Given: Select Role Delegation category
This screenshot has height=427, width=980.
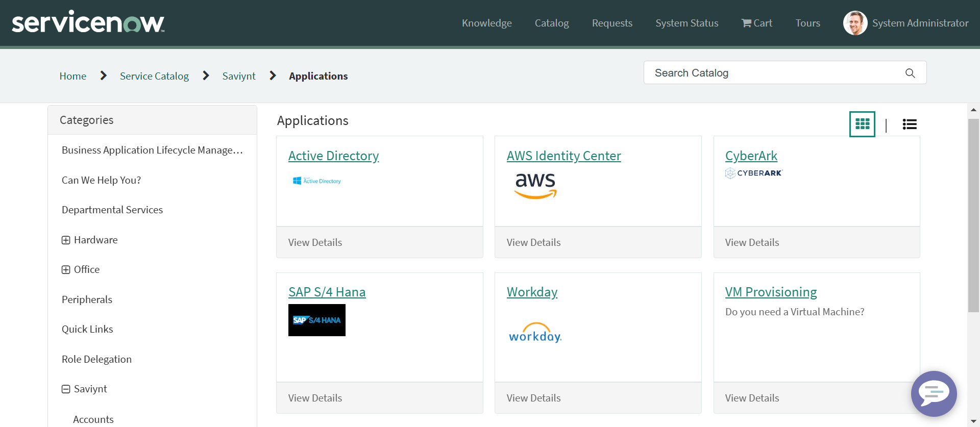Looking at the screenshot, I should coord(96,359).
